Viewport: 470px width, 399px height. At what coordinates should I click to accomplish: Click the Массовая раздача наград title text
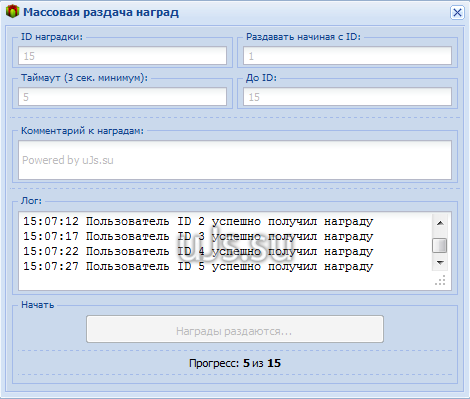tap(101, 12)
